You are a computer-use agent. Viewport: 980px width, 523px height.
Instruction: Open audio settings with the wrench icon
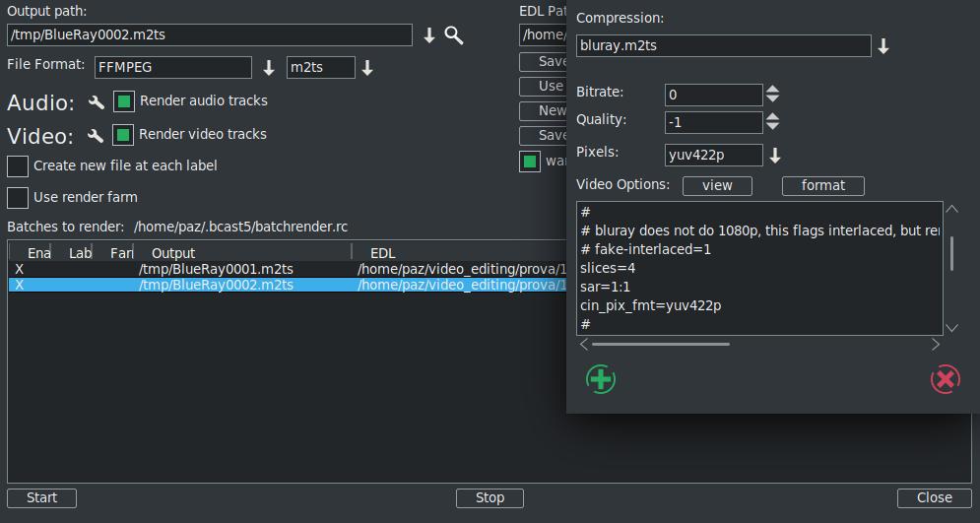pyautogui.click(x=97, y=102)
